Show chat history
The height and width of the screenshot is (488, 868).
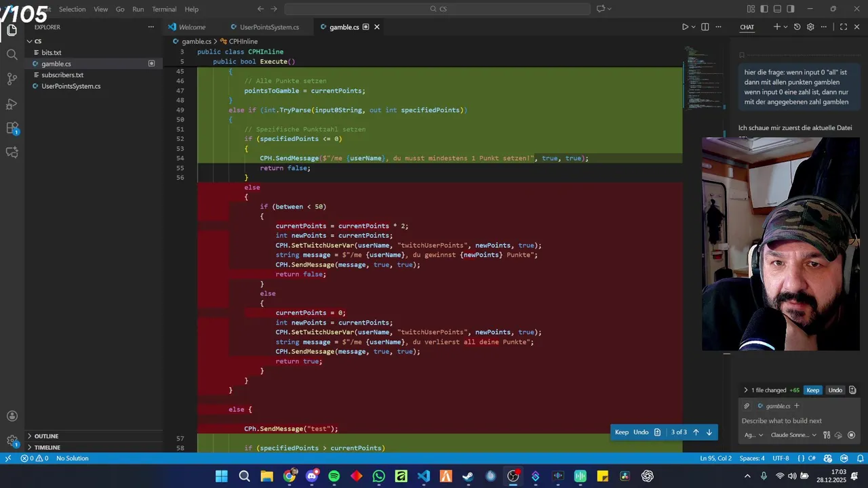797,27
